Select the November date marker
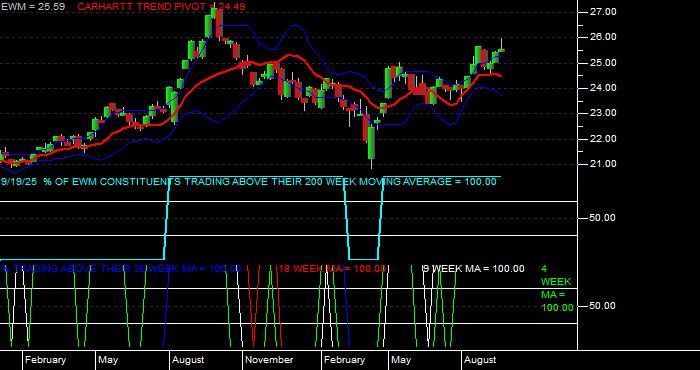 click(x=269, y=360)
